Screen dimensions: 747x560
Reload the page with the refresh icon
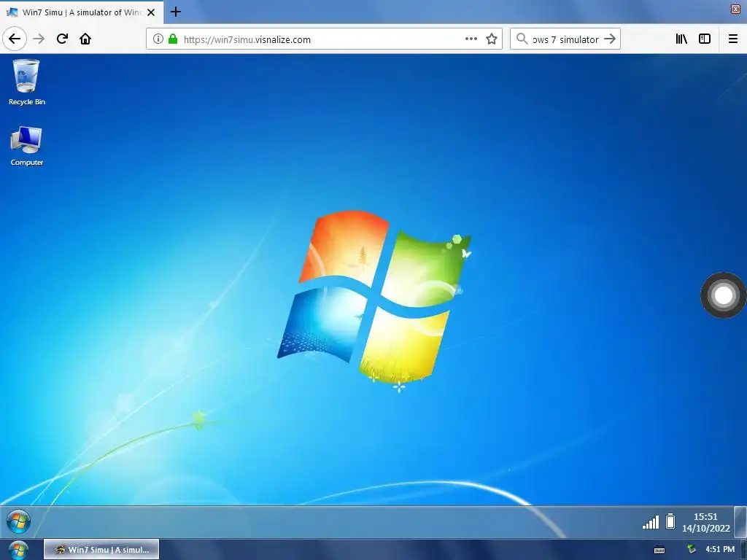(x=62, y=39)
